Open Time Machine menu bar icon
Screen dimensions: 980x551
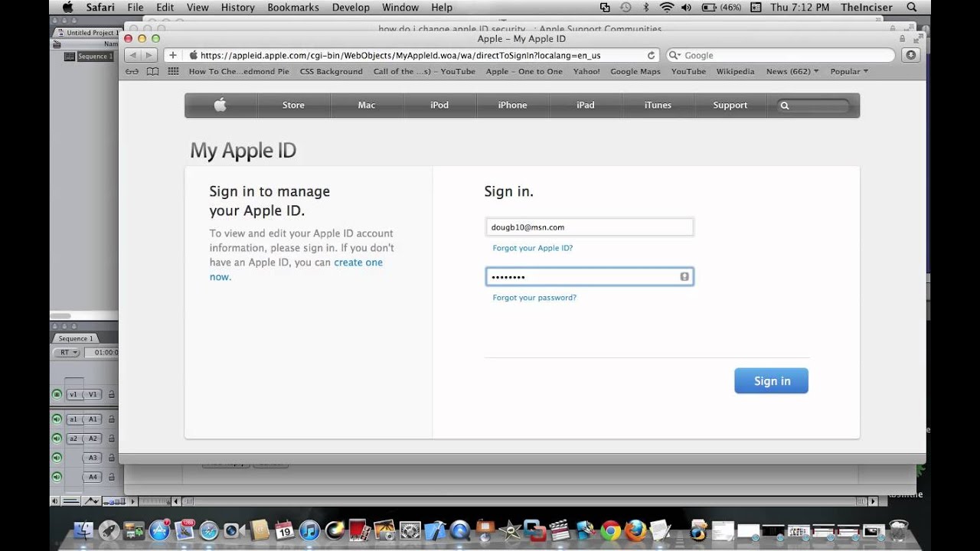tap(626, 8)
